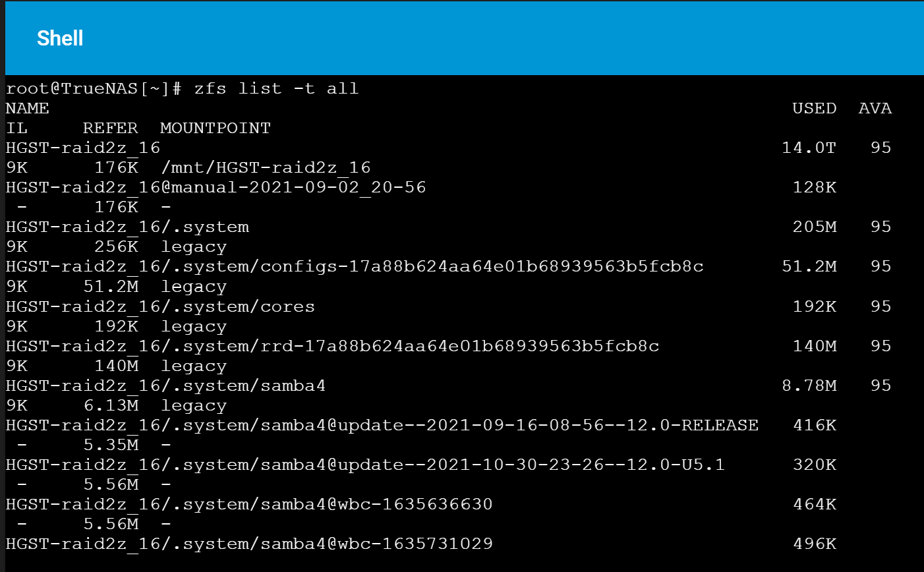
Task: Click the .system/samba4 dataset line
Action: pyautogui.click(x=166, y=386)
